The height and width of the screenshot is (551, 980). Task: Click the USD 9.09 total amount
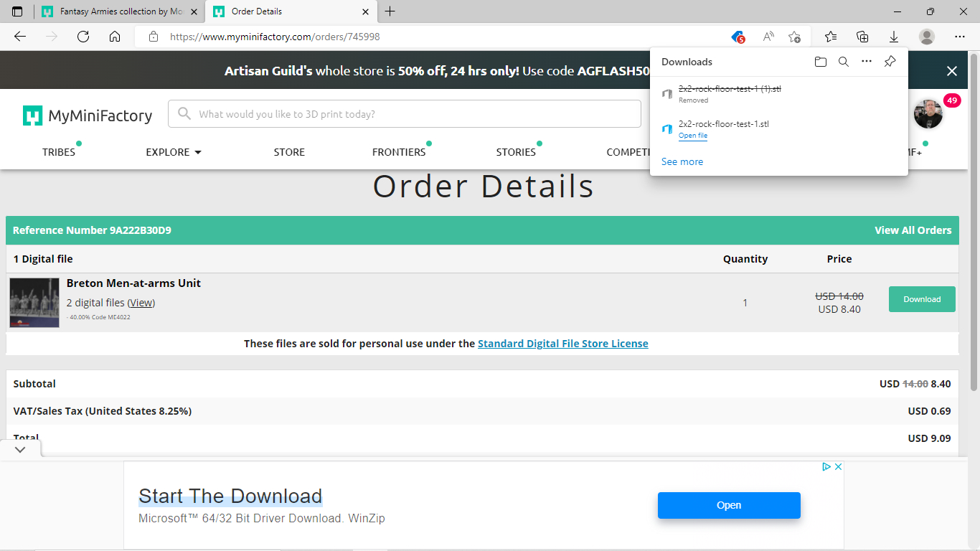pos(929,438)
